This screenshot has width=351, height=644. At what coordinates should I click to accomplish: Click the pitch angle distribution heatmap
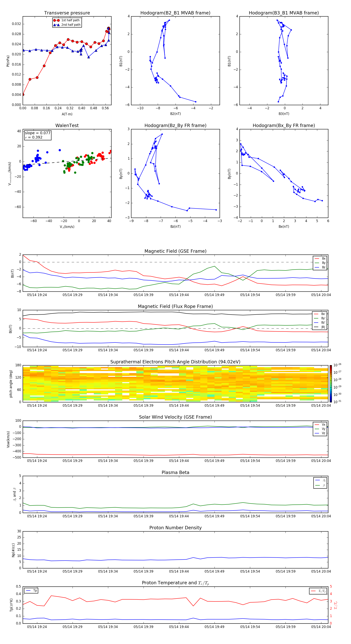click(175, 384)
